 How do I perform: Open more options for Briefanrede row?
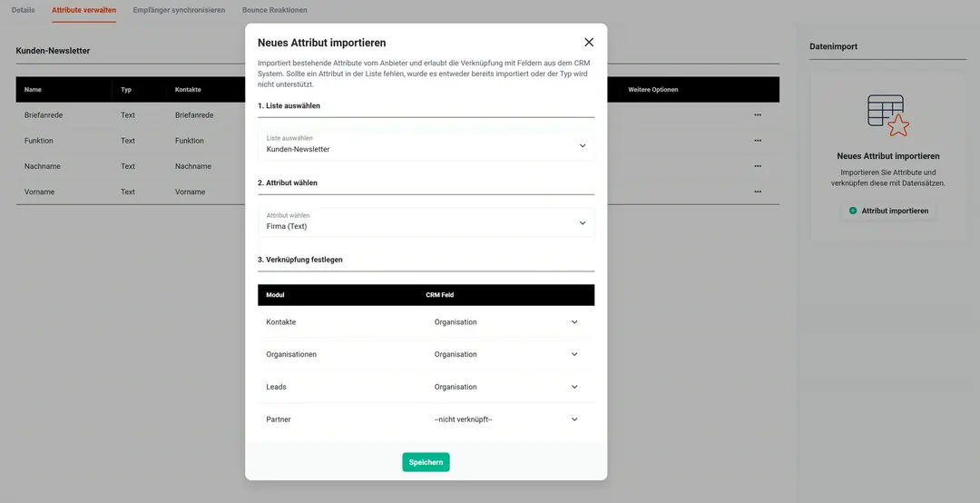click(758, 115)
